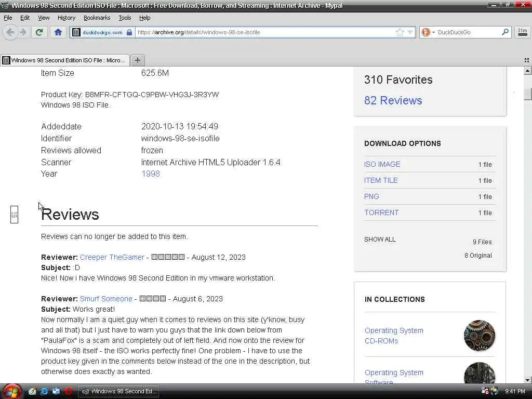This screenshot has width=532, height=399.
Task: Open the 31m toolbar button
Action: [522, 32]
